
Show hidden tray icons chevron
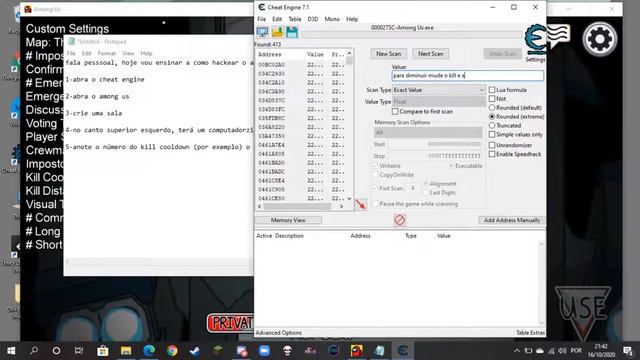(x=517, y=351)
